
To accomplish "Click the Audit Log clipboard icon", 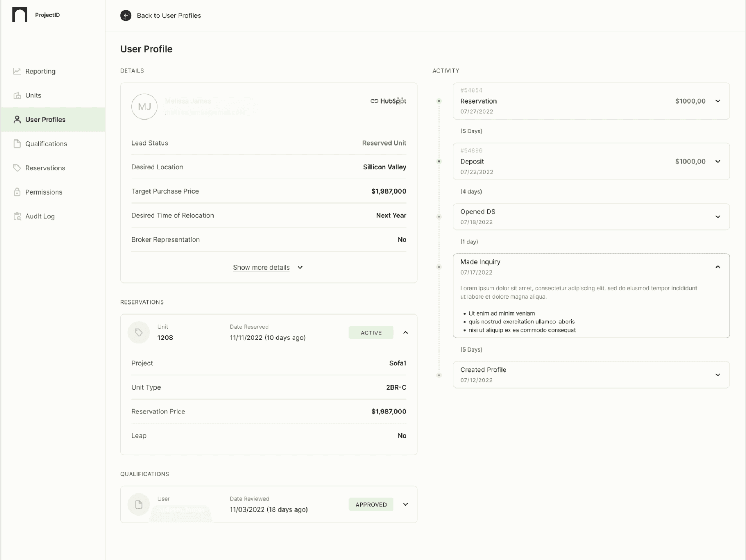I will (x=17, y=216).
